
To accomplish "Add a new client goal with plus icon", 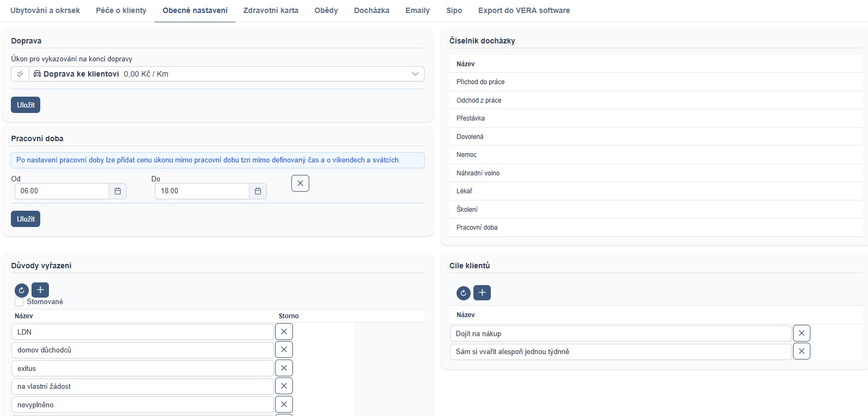I will pyautogui.click(x=482, y=293).
